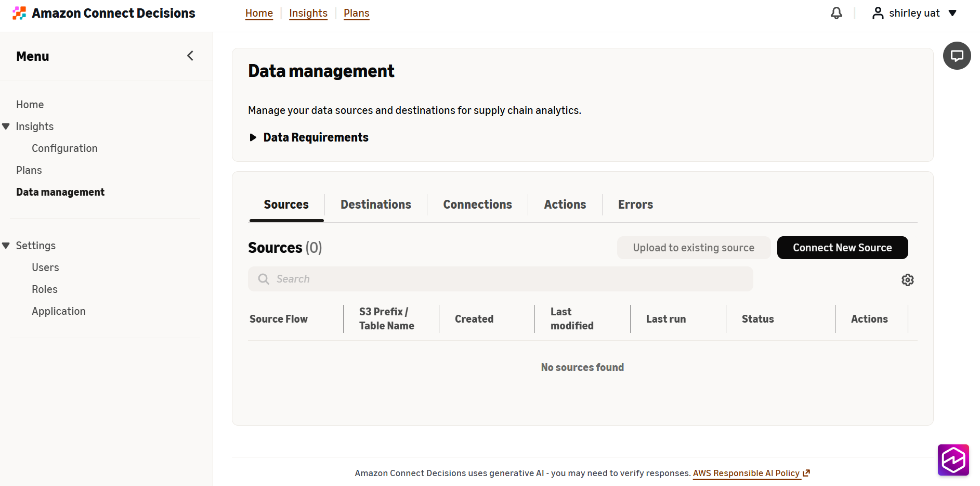The height and width of the screenshot is (486, 980).
Task: Open Roles under Settings
Action: (45, 289)
